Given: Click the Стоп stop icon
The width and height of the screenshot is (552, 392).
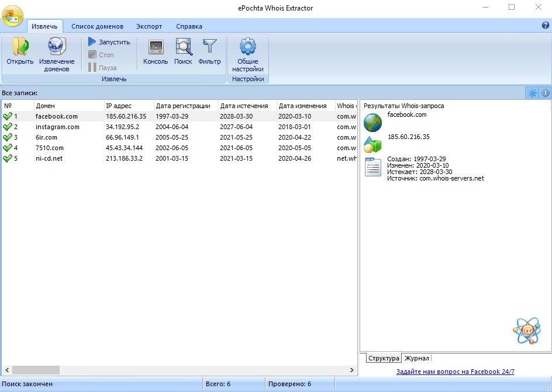Looking at the screenshot, I should tap(92, 54).
